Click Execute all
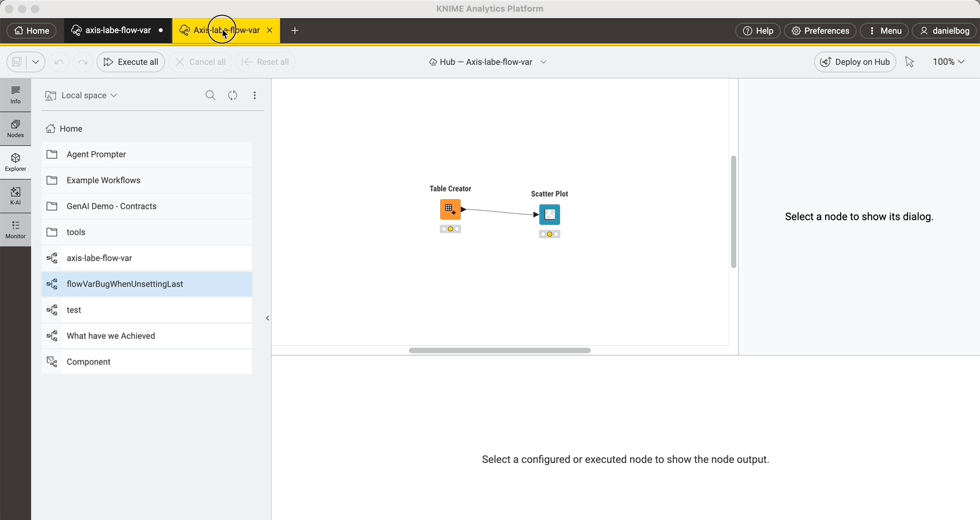980x520 pixels. 131,62
